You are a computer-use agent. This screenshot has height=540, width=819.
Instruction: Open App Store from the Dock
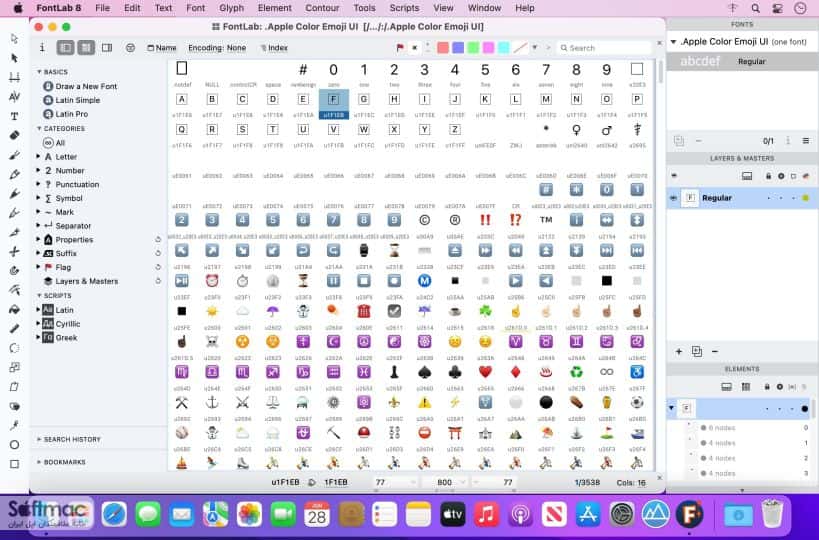tap(588, 515)
